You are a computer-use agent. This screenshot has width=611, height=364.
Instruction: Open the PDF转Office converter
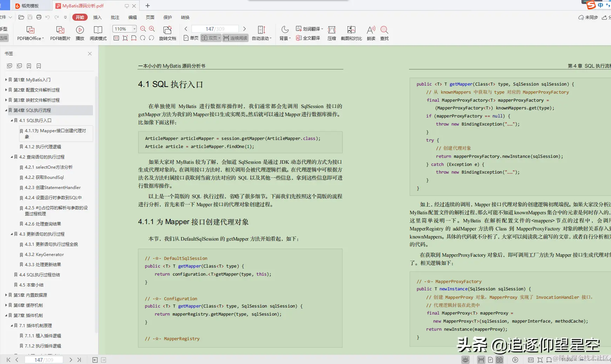31,33
